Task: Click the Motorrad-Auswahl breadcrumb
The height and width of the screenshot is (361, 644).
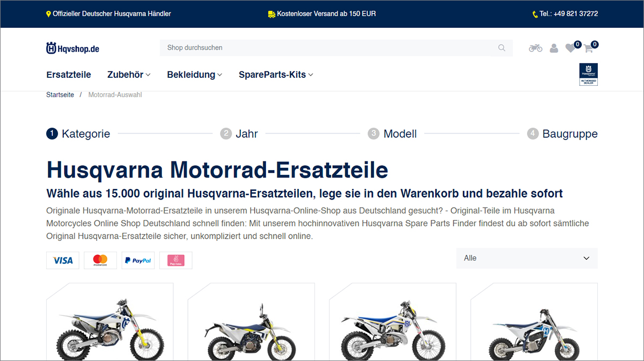Action: pyautogui.click(x=115, y=95)
